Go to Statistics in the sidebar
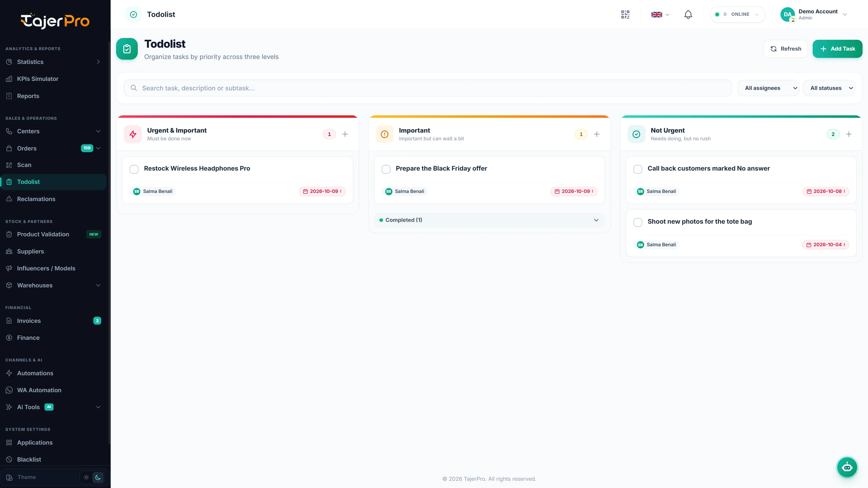This screenshot has width=868, height=488. coord(54,62)
